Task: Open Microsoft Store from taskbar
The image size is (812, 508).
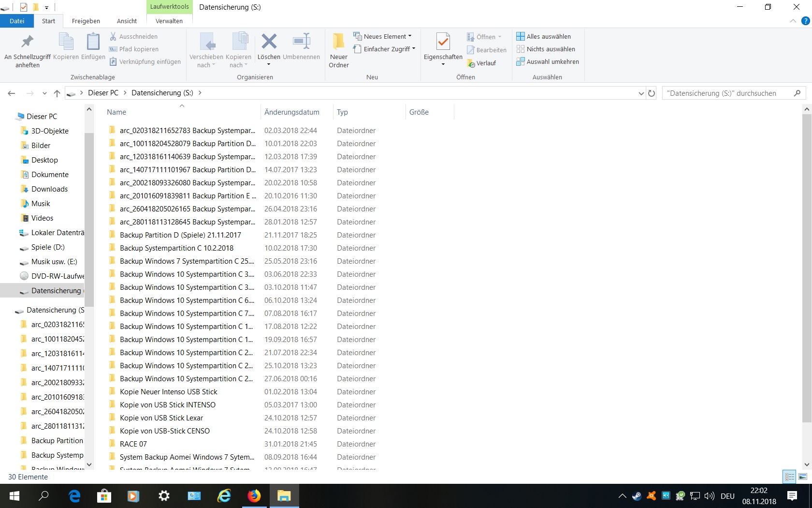Action: pyautogui.click(x=104, y=496)
